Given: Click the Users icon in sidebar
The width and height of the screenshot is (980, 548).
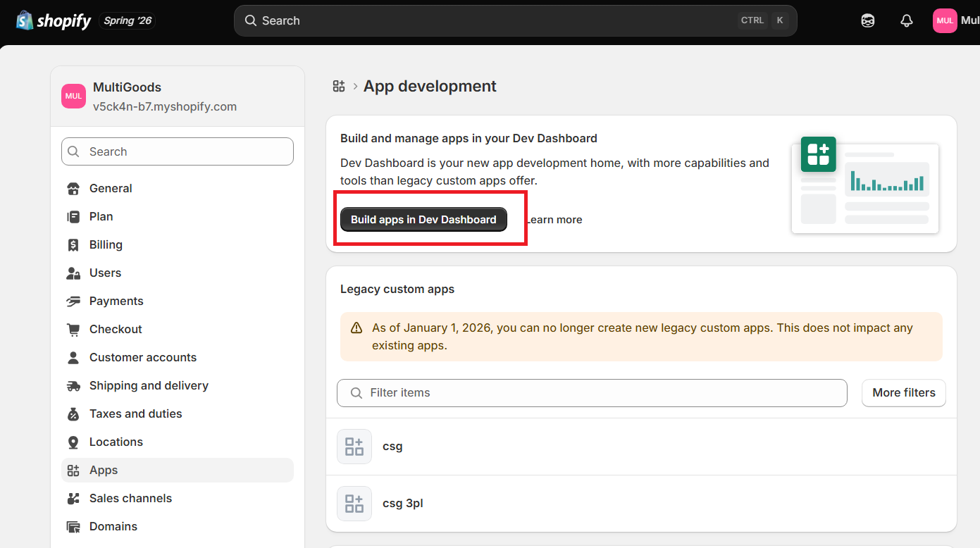Looking at the screenshot, I should tap(73, 273).
